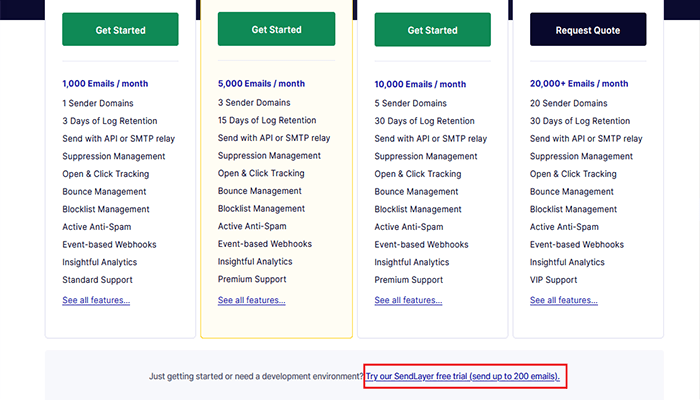The height and width of the screenshot is (400, 700).
Task: Click the Standard Support feature text
Action: pos(97,280)
